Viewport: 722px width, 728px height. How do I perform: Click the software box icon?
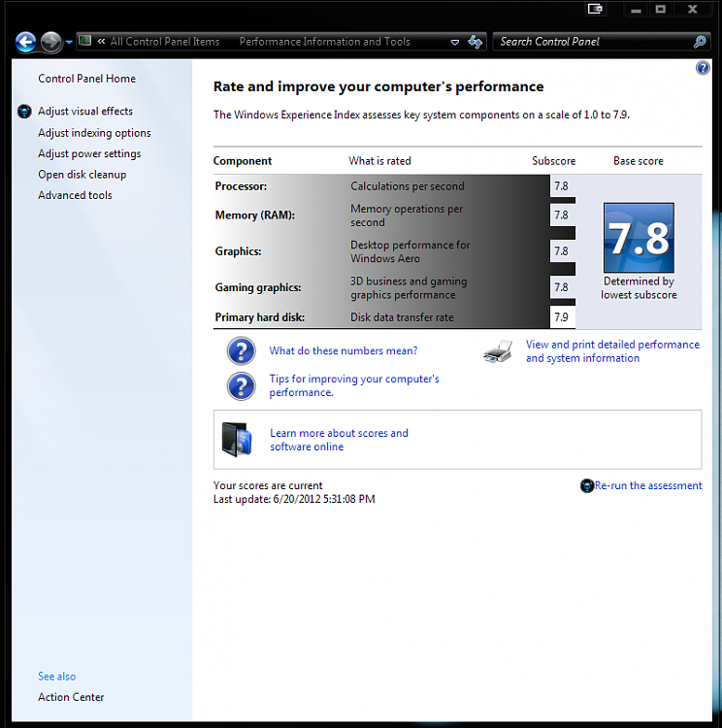(237, 440)
